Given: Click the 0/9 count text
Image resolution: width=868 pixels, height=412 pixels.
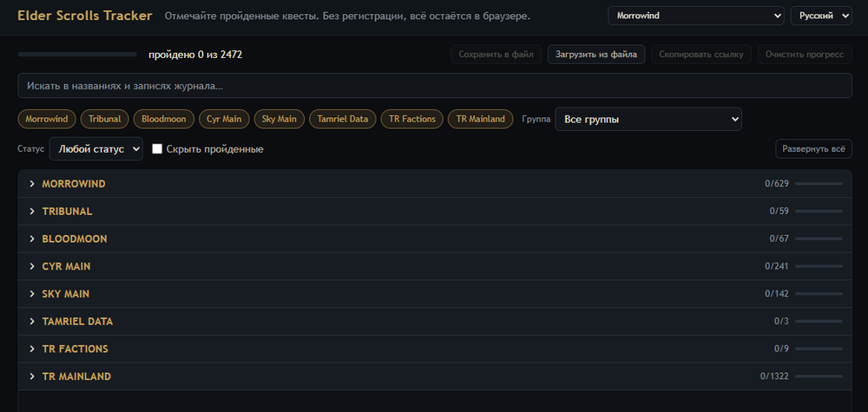Looking at the screenshot, I should 782,349.
